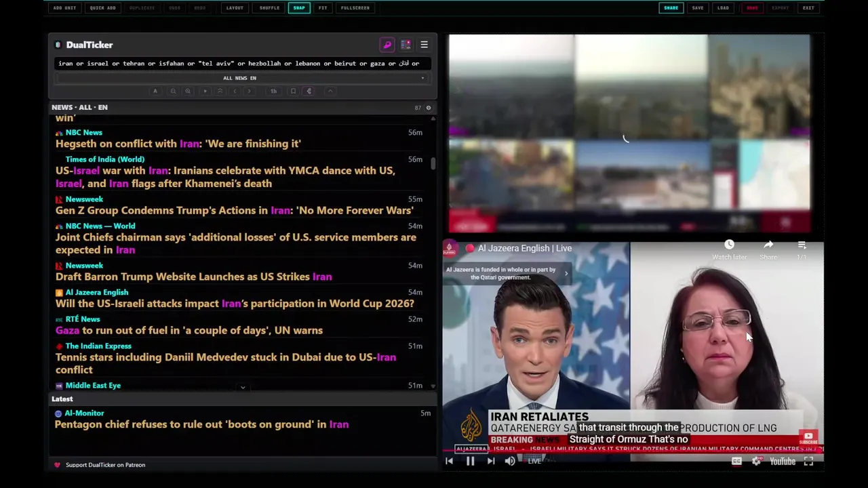This screenshot has height=488, width=868.
Task: Click the red button left of EXPORT
Action: coord(752,8)
